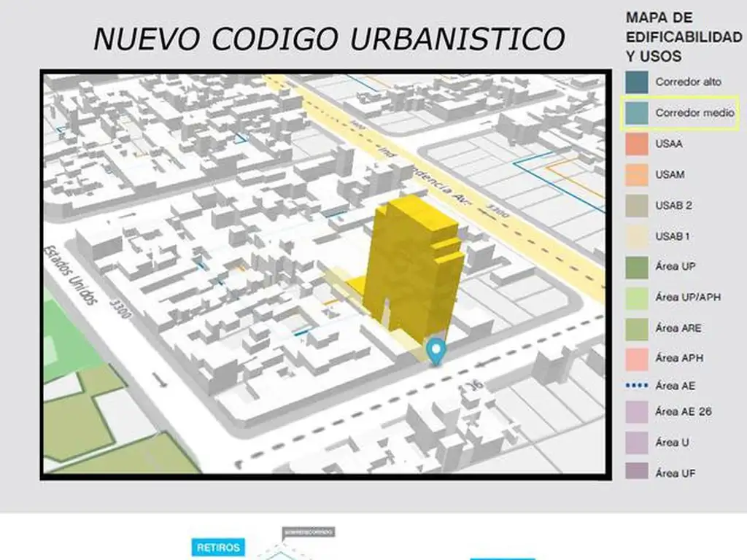Click the USAA orange legend swatch
The width and height of the screenshot is (747, 560).
point(637,144)
